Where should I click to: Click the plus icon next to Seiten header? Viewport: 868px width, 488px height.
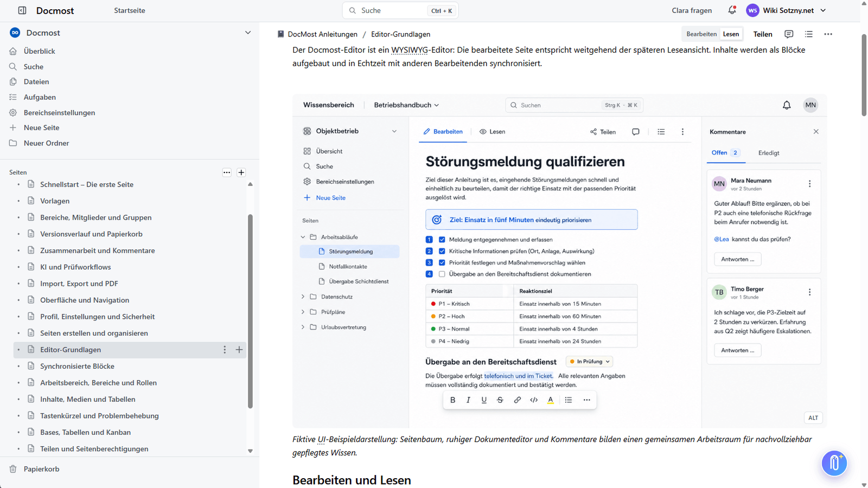[x=241, y=172]
